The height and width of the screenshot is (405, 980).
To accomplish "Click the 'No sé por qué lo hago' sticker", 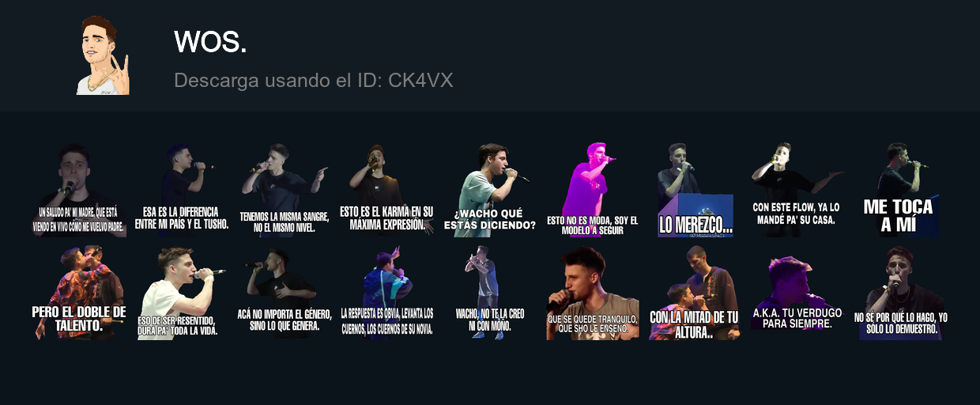I will pyautogui.click(x=900, y=293).
